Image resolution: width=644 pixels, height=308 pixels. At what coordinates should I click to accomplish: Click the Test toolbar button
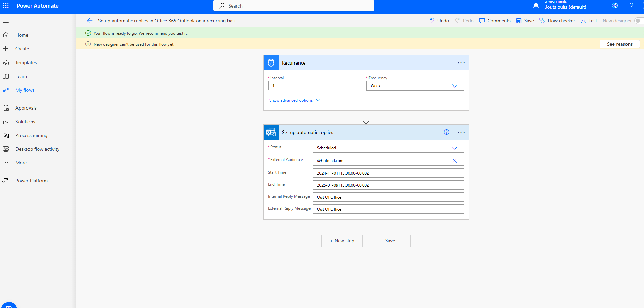tap(589, 21)
